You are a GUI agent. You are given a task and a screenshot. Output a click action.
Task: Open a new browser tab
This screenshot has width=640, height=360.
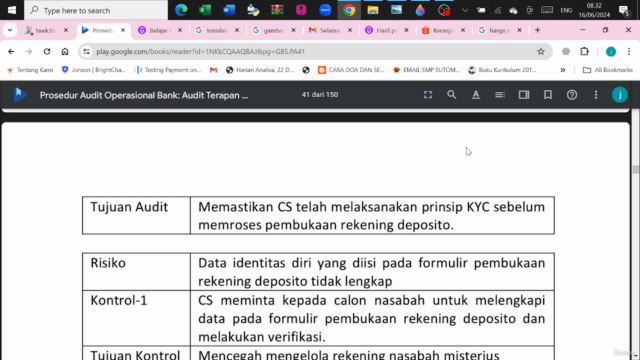pyautogui.click(x=538, y=30)
